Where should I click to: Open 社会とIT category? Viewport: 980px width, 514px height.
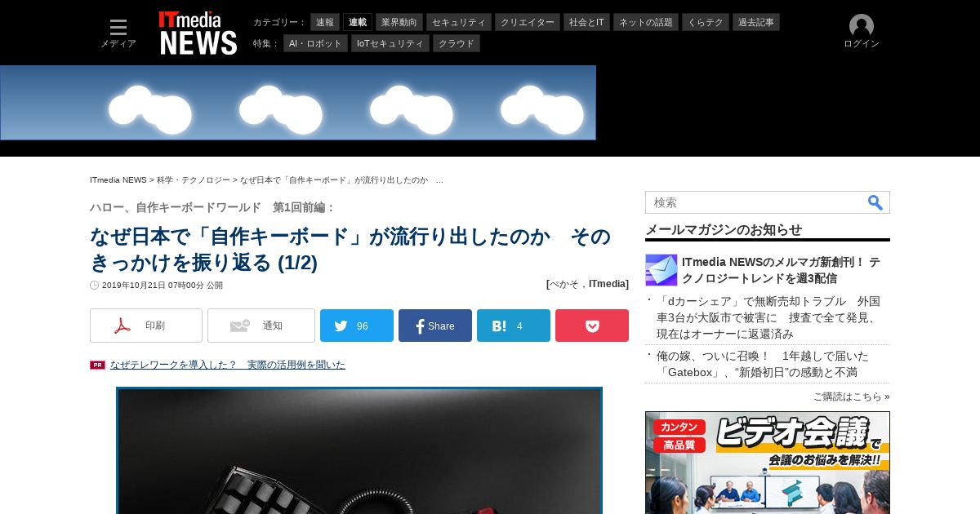tap(586, 22)
